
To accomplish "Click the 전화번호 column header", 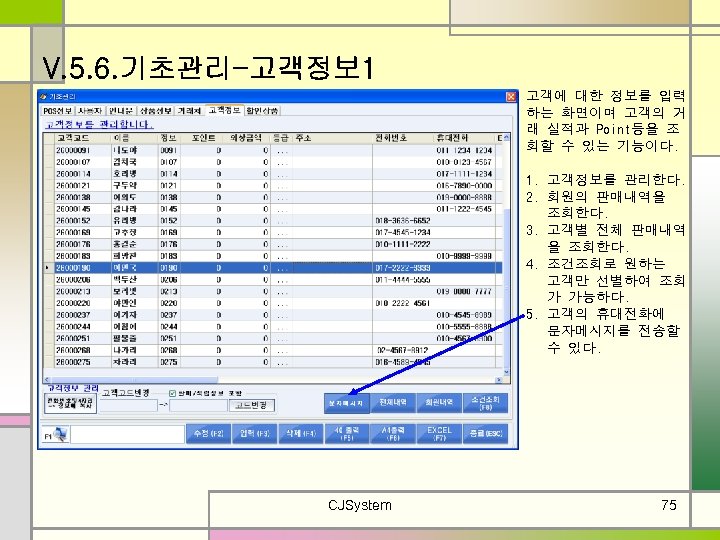I will 403,138.
